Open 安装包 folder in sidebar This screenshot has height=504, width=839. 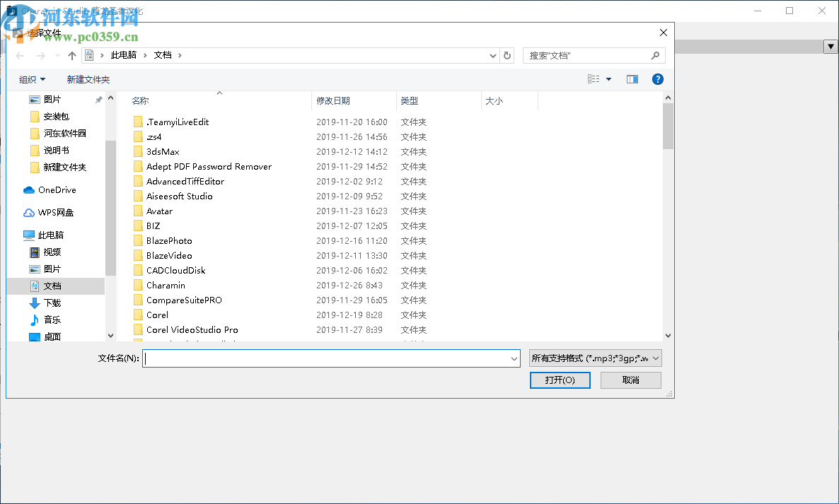[56, 117]
